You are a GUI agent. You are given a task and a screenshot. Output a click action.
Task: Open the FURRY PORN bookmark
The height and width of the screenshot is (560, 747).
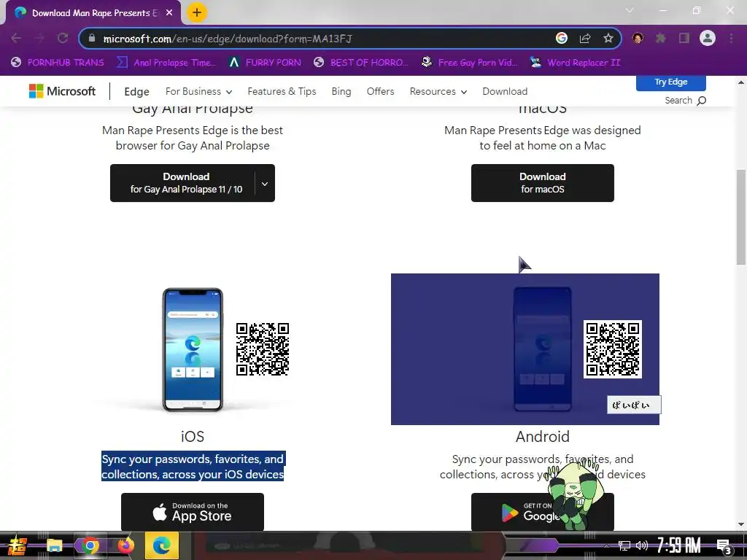point(264,63)
